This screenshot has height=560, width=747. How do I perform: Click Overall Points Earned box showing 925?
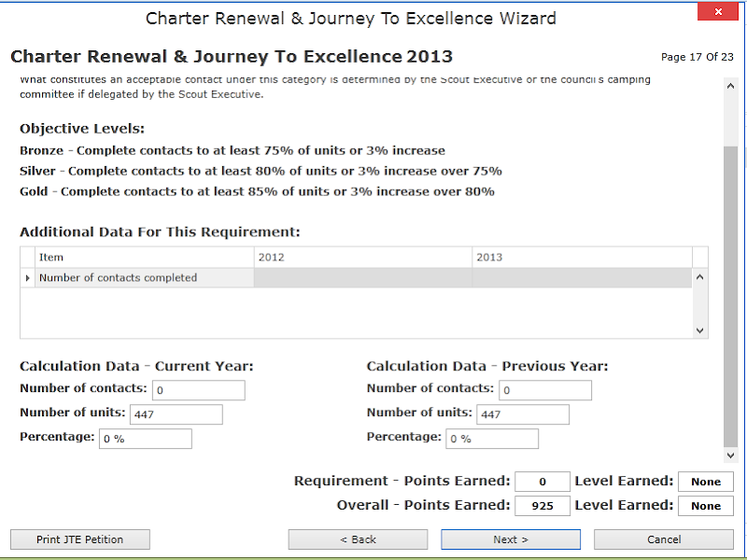543,506
